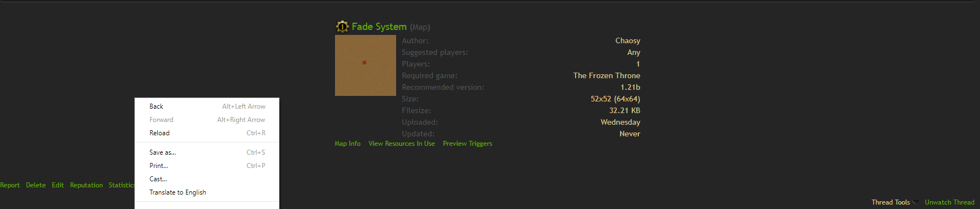Open the Fade System map thumbnail
The width and height of the screenshot is (980, 209).
(x=366, y=65)
